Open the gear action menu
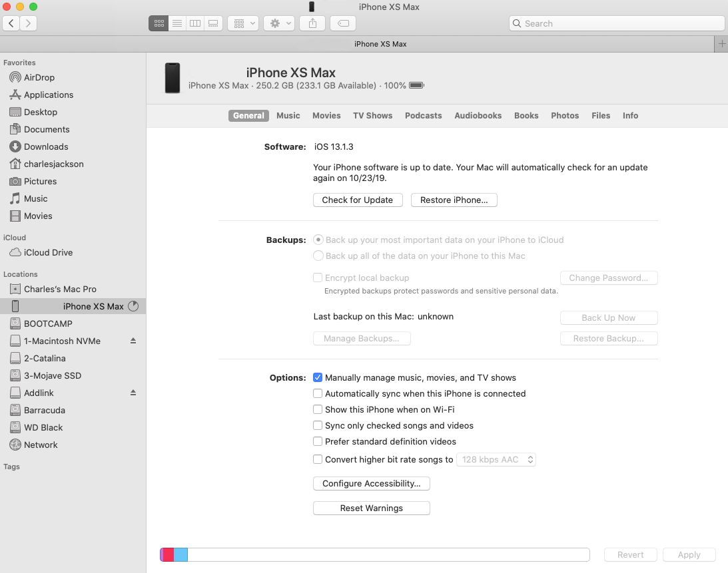The width and height of the screenshot is (728, 573). coord(280,23)
